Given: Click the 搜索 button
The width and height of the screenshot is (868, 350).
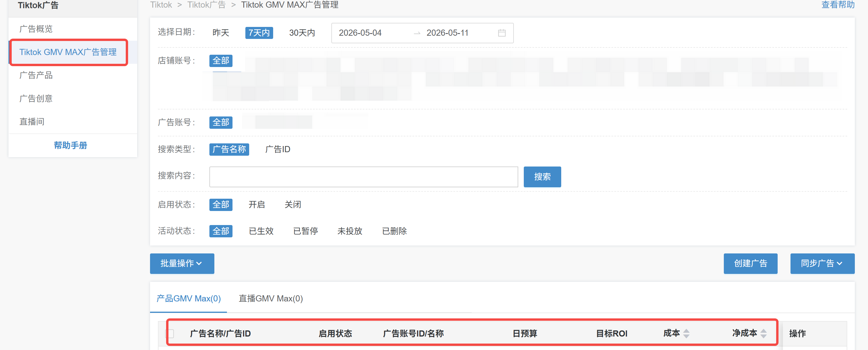Looking at the screenshot, I should 542,177.
